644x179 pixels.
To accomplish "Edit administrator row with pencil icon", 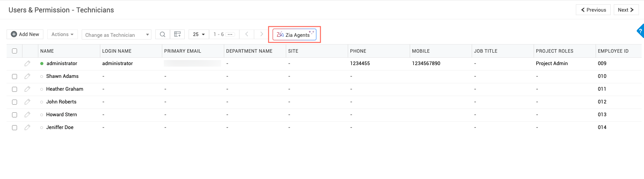I will pyautogui.click(x=27, y=64).
